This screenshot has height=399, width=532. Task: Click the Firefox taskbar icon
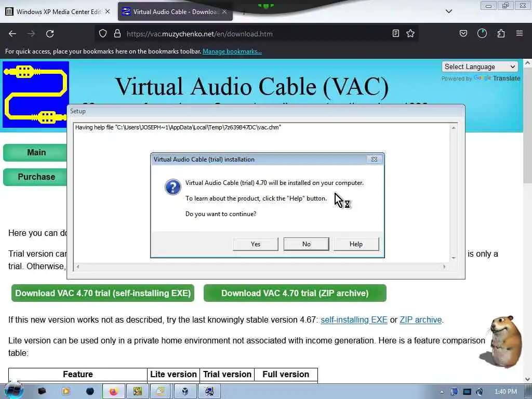(x=113, y=392)
